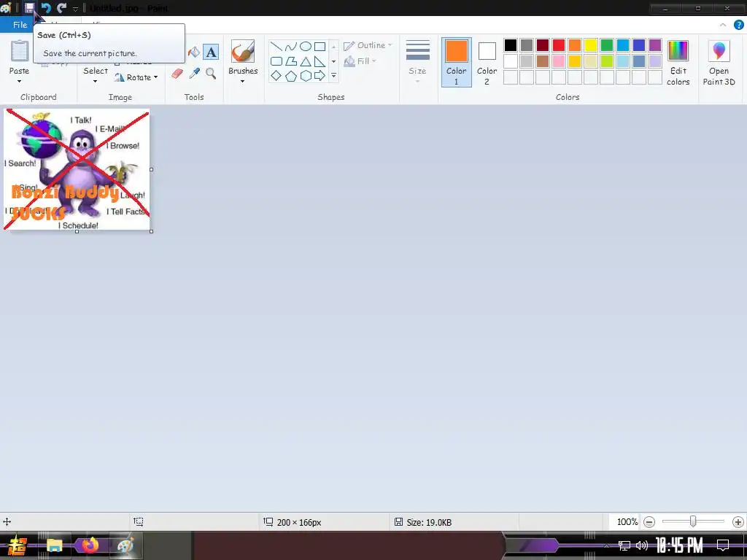
Task: Open Paint Help question mark icon
Action: tap(738, 25)
